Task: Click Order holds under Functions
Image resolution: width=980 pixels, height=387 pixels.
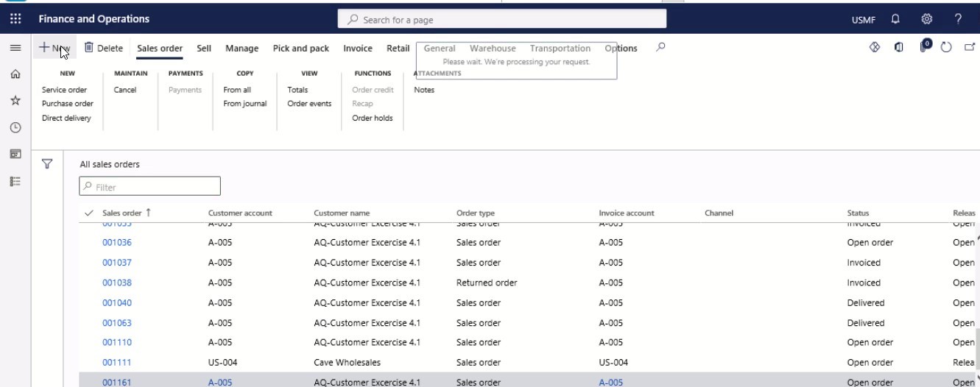Action: tap(373, 118)
